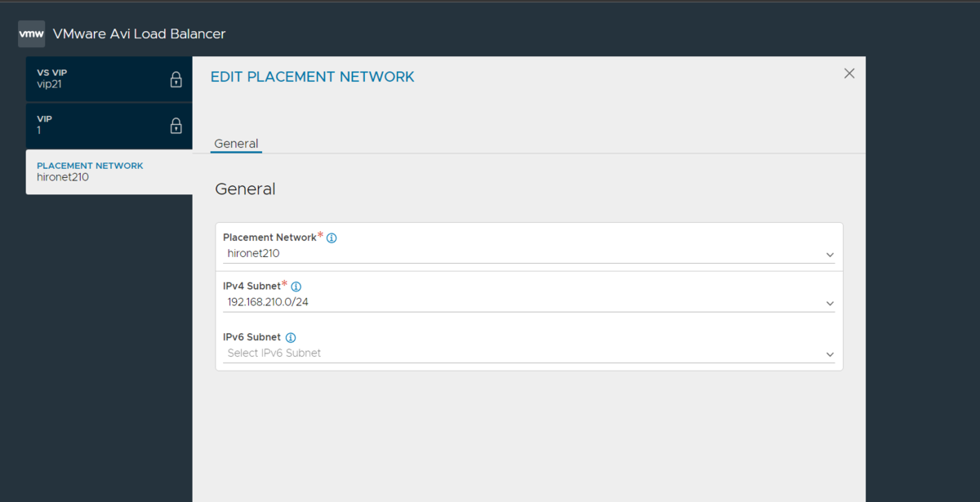Screen dimensions: 980x502
Task: Go back to the VS VIP vip21 panel
Action: click(109, 78)
